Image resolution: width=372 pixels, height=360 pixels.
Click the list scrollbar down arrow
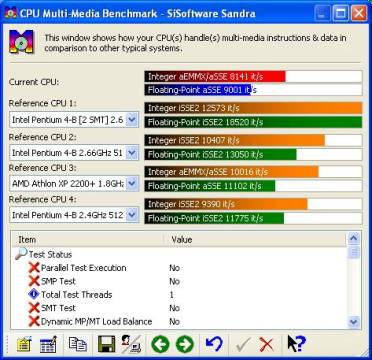[x=353, y=322]
